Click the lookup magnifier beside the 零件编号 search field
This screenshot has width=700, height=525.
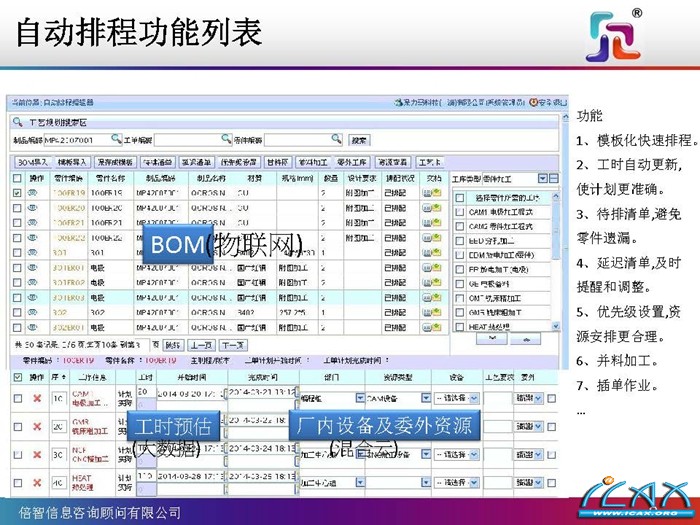tap(337, 139)
